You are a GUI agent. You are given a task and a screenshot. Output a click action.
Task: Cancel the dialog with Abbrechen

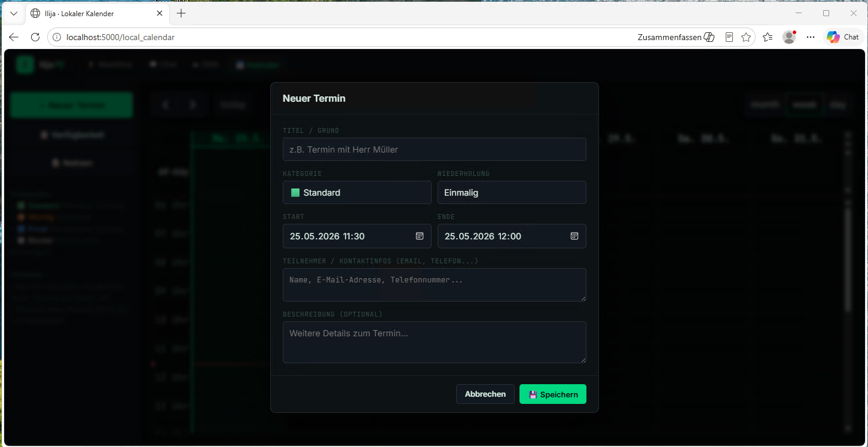(x=485, y=394)
